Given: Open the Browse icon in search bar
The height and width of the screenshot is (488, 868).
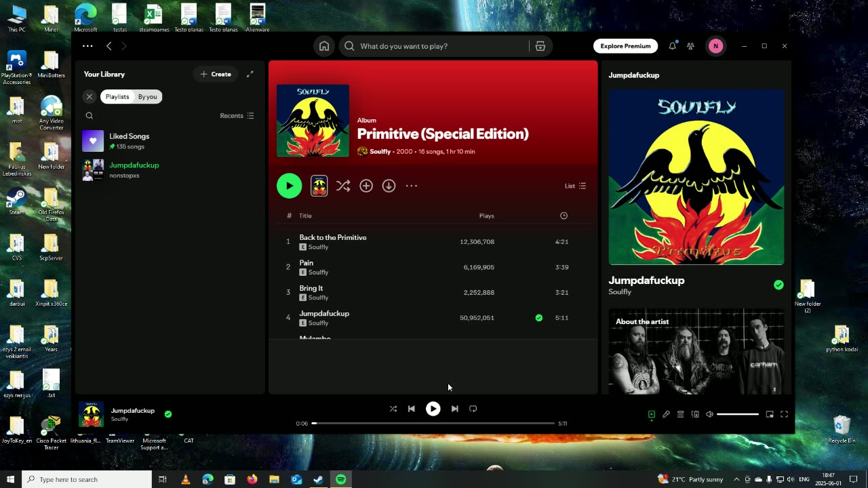Looking at the screenshot, I should [x=540, y=46].
